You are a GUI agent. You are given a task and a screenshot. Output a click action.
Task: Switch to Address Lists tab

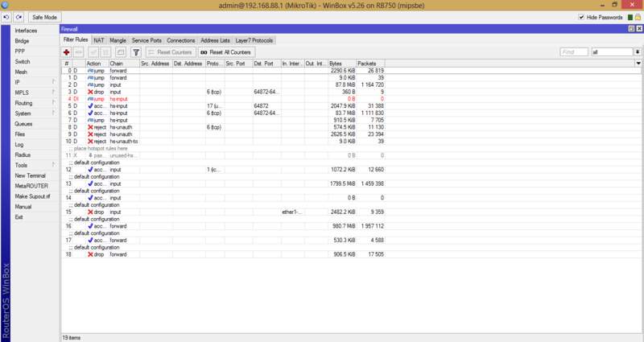[x=215, y=40]
